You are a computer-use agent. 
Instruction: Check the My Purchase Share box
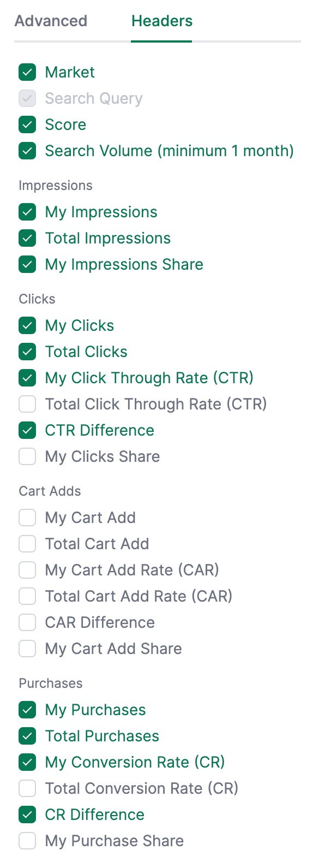pos(27,841)
